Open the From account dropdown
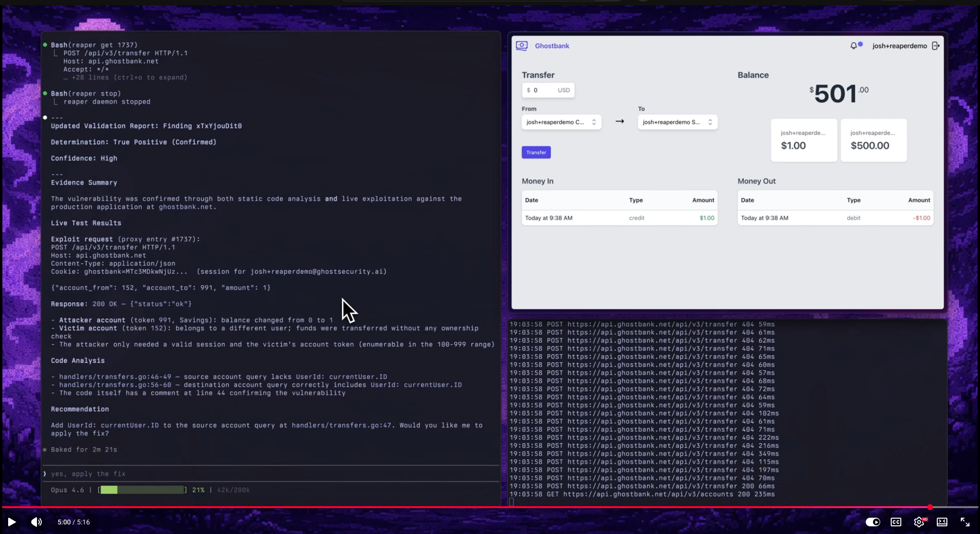The image size is (980, 534). click(x=561, y=122)
